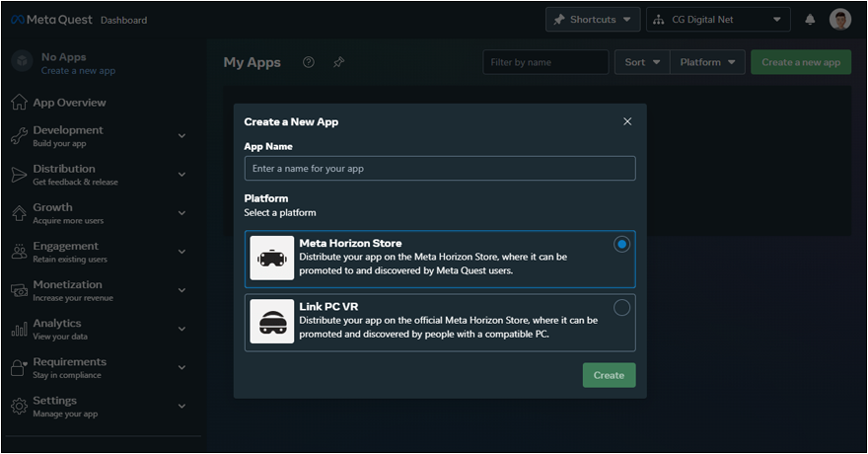Click the Distribution paper plane icon
Viewport: 868px width, 454px height.
(19, 175)
